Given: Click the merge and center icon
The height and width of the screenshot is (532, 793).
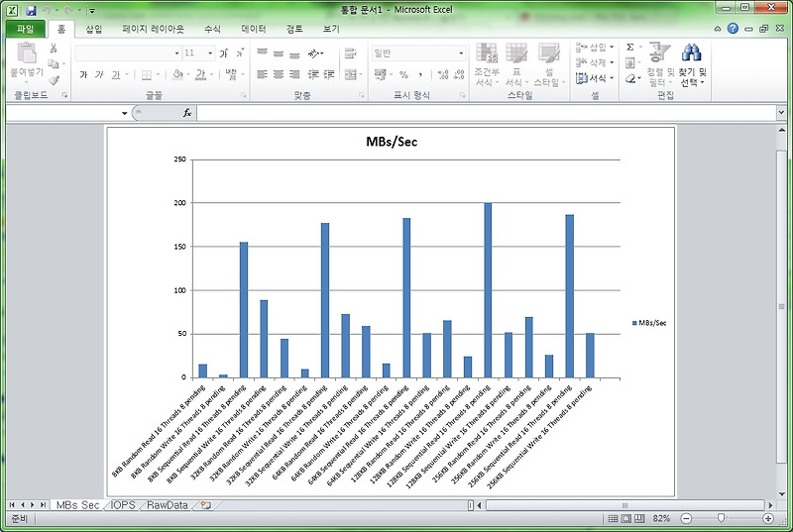Looking at the screenshot, I should click(x=351, y=74).
